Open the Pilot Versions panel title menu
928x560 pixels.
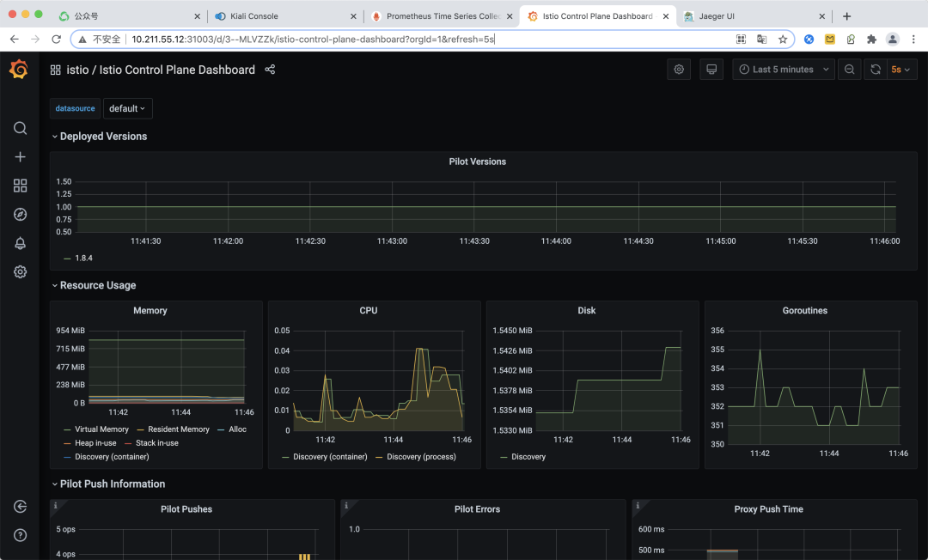coord(477,161)
